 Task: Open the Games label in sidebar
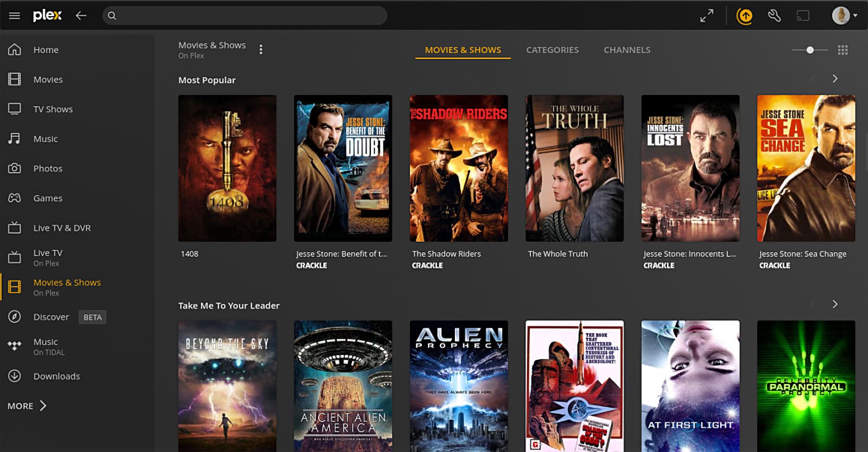pyautogui.click(x=48, y=198)
